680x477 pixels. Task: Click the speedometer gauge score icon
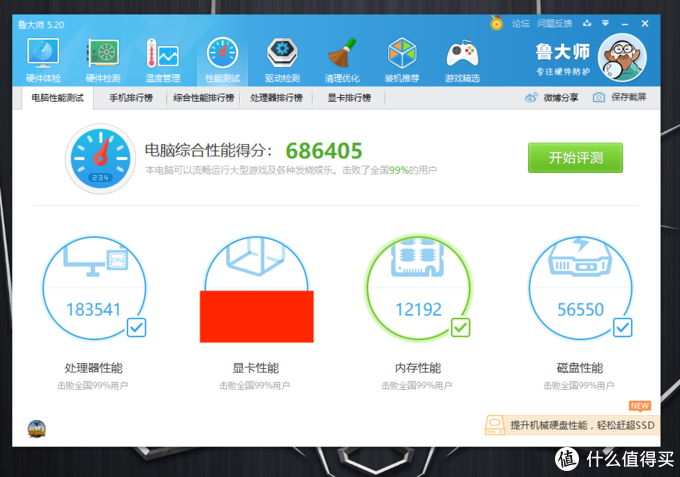click(x=101, y=159)
